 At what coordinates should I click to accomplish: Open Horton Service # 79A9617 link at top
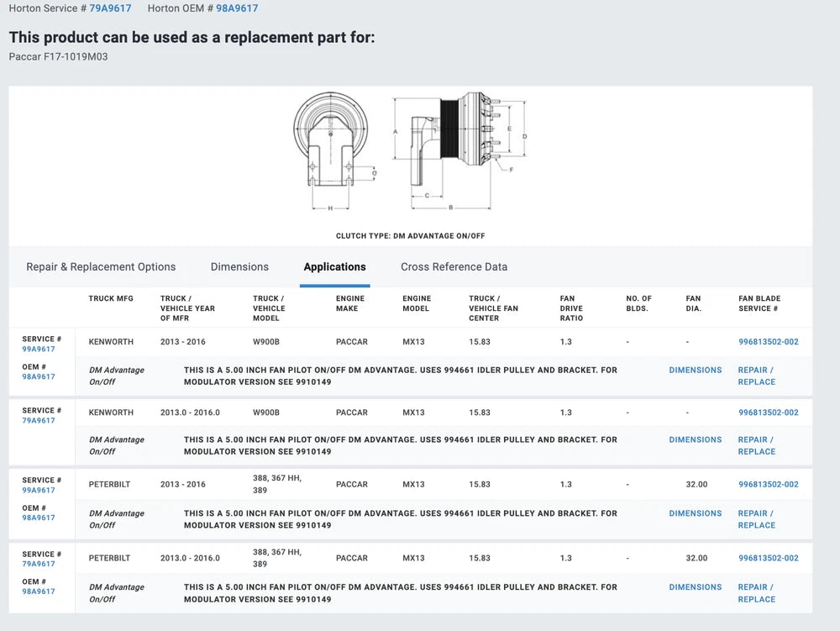click(x=110, y=8)
